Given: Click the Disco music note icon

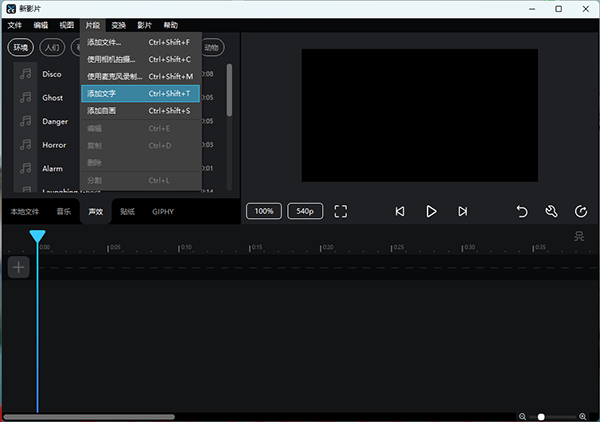Looking at the screenshot, I should pyautogui.click(x=26, y=74).
